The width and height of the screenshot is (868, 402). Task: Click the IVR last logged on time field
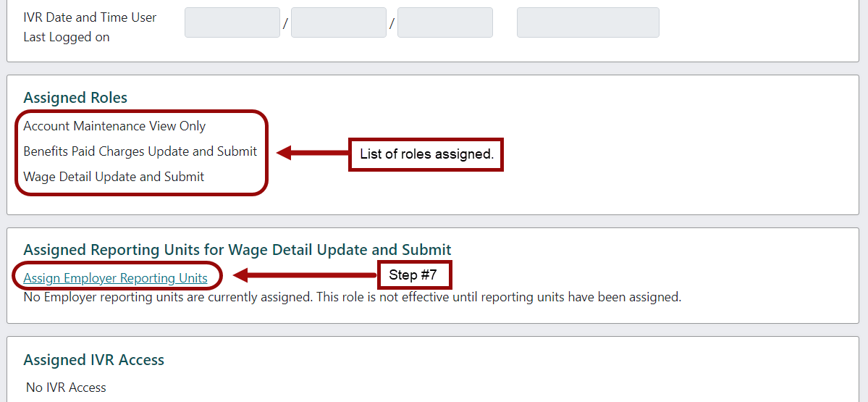click(587, 22)
